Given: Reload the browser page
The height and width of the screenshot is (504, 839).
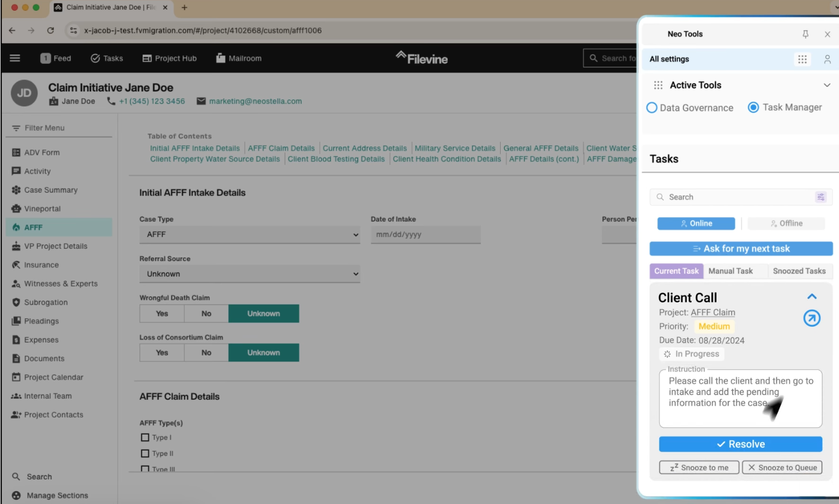Looking at the screenshot, I should (50, 30).
